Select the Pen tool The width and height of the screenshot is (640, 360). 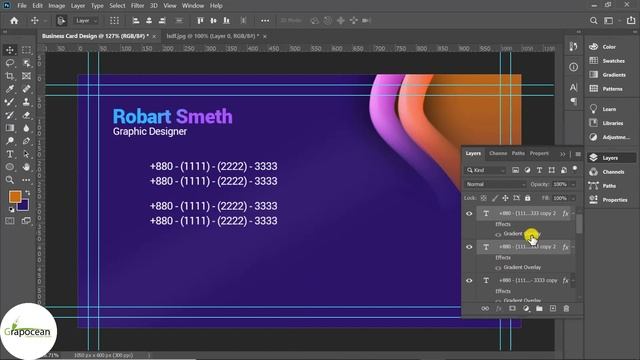[x=26, y=141]
